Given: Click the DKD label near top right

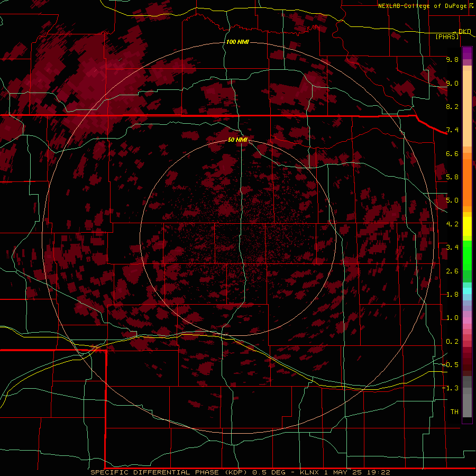Looking at the screenshot, I should 465,31.
